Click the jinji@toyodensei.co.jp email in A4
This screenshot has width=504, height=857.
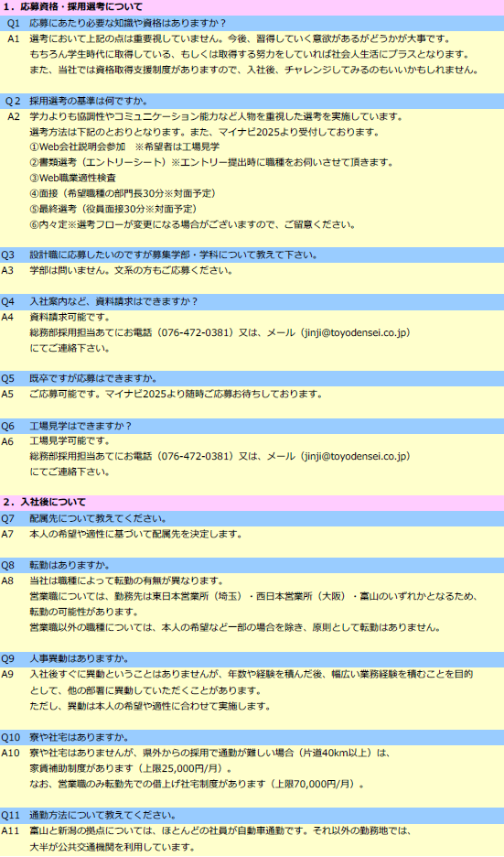point(355,333)
